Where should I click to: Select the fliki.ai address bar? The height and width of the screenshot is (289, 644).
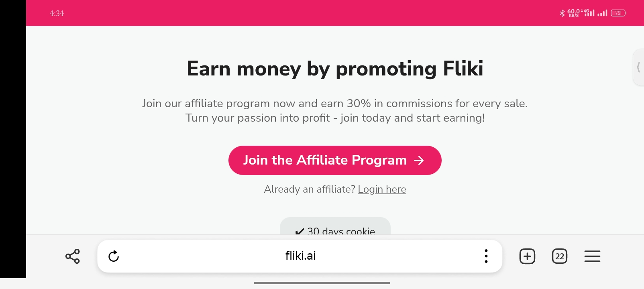coord(300,256)
